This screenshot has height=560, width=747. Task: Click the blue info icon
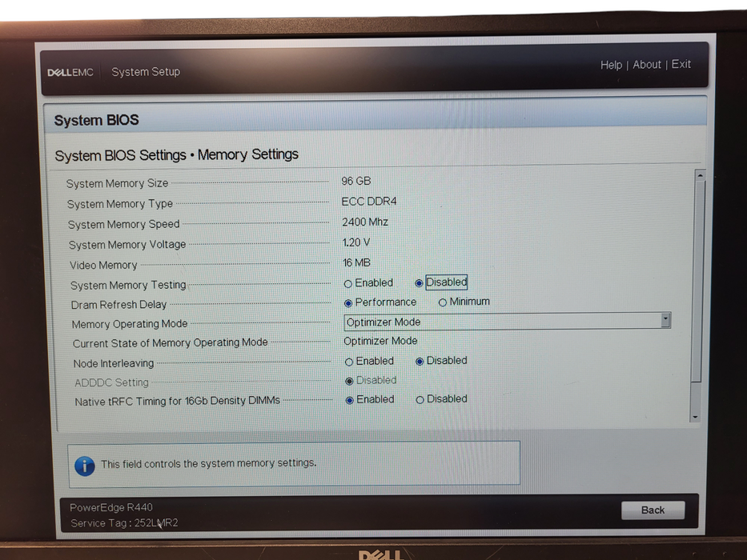(x=85, y=466)
